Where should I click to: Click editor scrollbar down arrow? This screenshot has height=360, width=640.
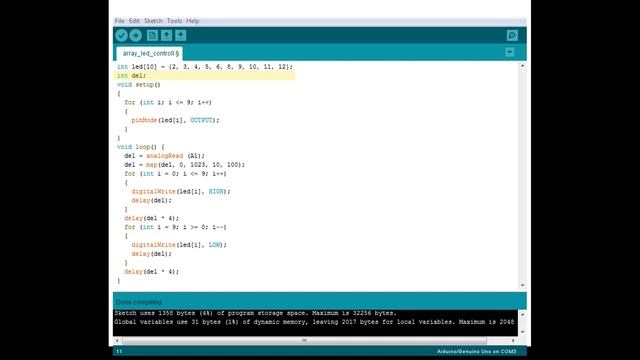click(522, 285)
